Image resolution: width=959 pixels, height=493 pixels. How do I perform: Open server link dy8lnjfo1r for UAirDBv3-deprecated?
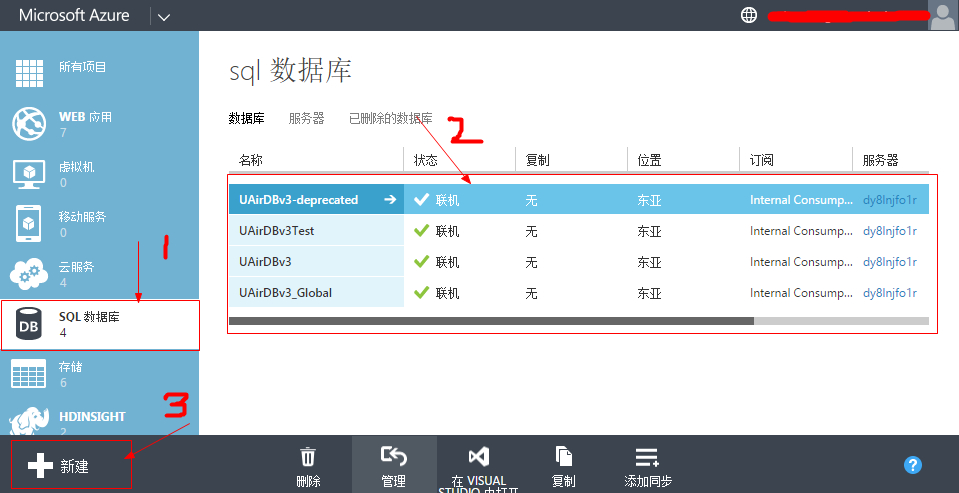coord(890,200)
